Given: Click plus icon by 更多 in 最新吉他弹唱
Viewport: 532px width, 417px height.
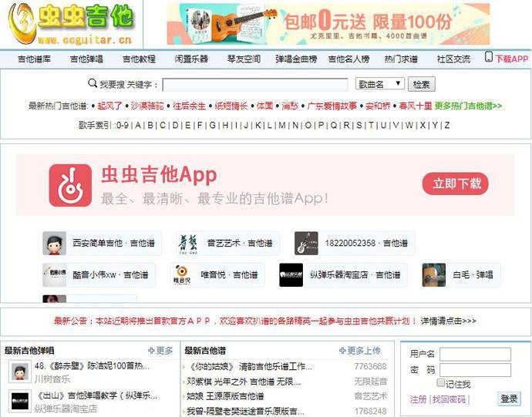Looking at the screenshot, I should pos(151,351).
